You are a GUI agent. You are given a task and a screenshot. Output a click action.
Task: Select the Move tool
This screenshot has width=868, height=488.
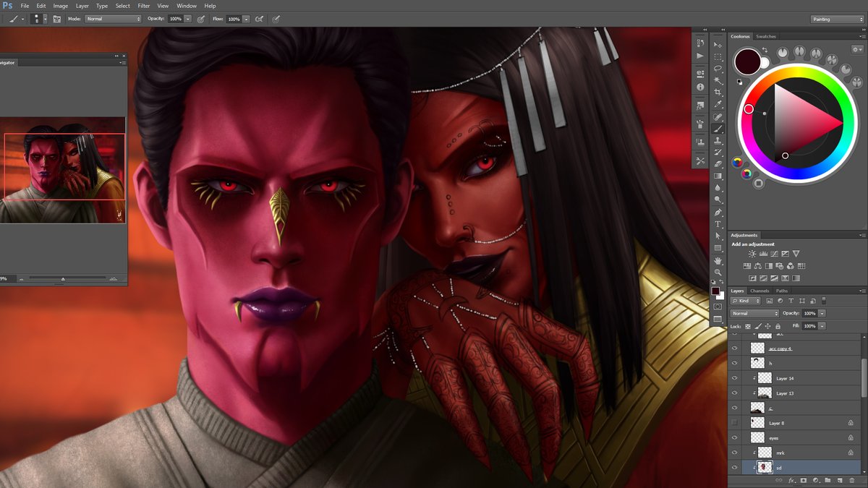718,45
